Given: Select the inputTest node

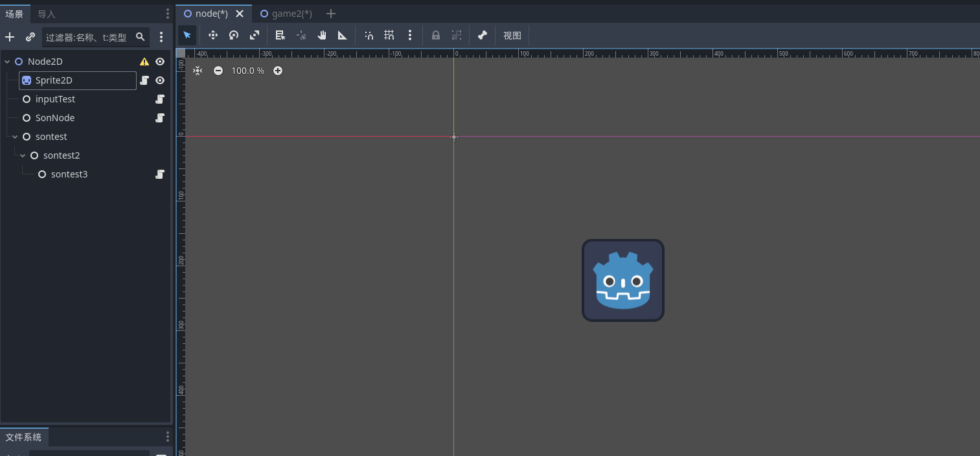Looking at the screenshot, I should [x=55, y=99].
